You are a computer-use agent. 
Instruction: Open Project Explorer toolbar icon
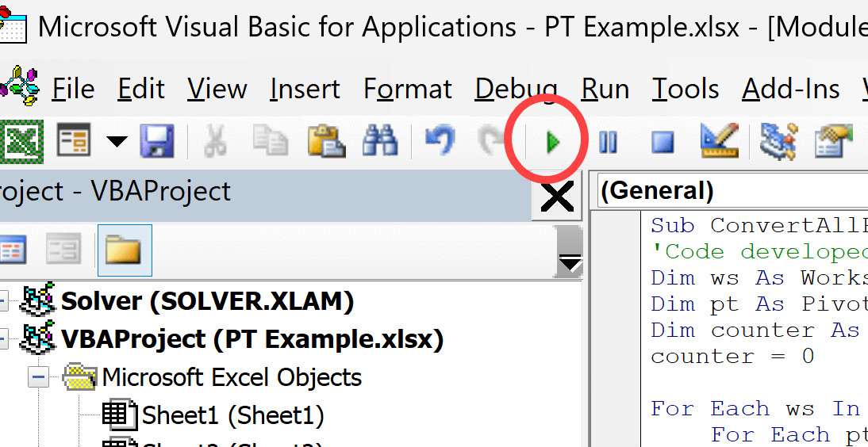(x=778, y=142)
